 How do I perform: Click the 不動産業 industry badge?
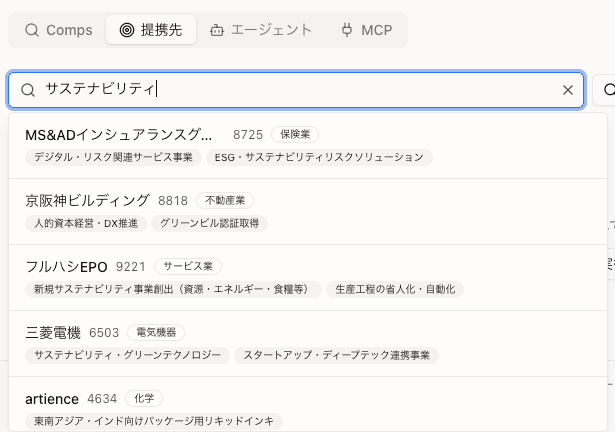click(225, 201)
